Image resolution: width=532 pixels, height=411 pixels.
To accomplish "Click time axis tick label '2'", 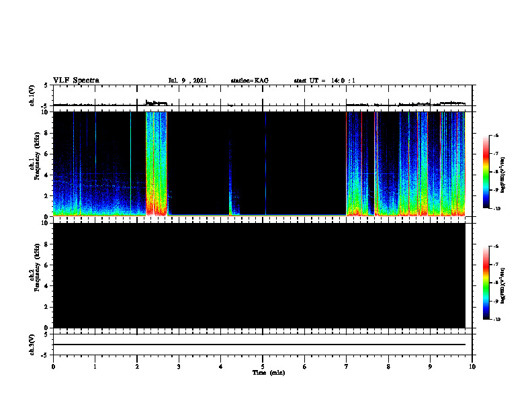I will pyautogui.click(x=137, y=367).
